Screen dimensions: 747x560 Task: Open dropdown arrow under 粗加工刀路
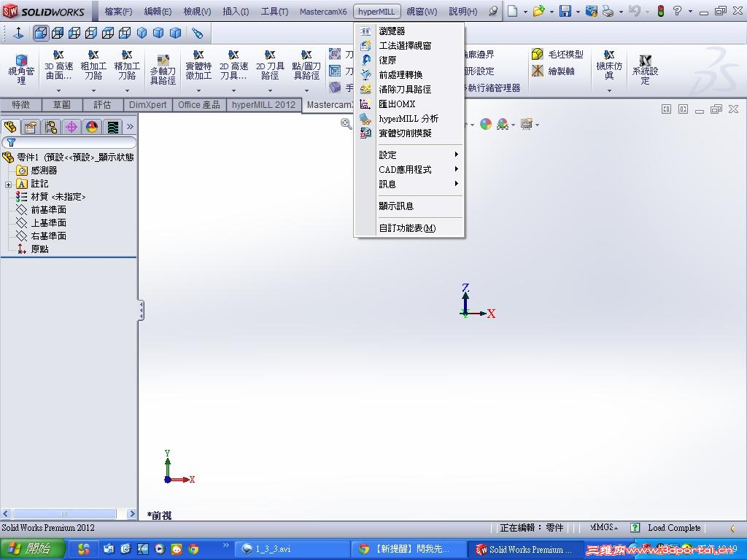coord(93,90)
